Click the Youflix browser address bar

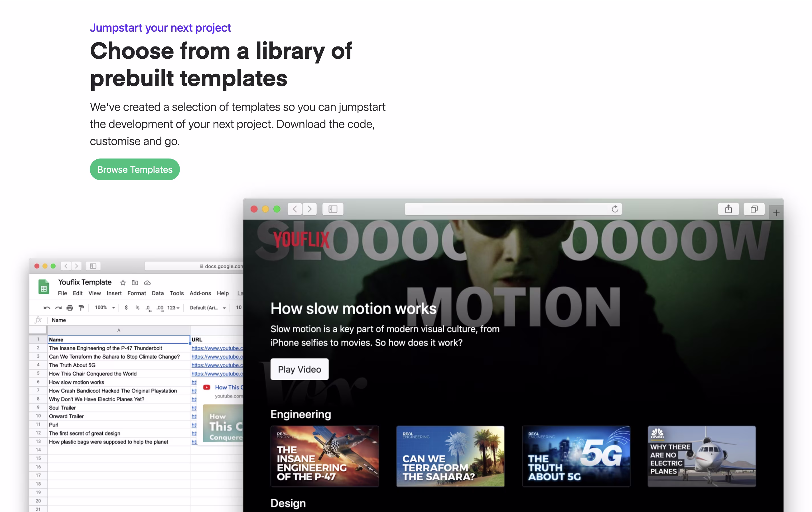tap(513, 209)
